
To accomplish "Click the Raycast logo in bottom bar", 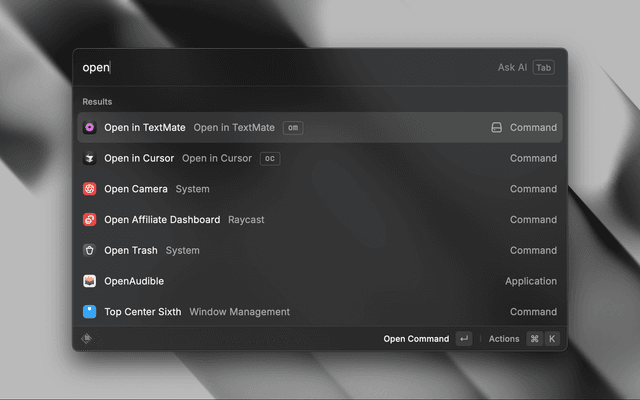I will pyautogui.click(x=87, y=339).
